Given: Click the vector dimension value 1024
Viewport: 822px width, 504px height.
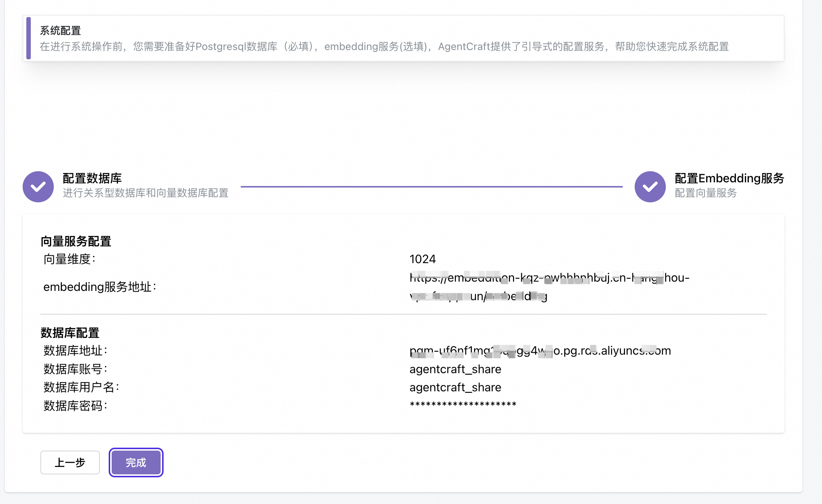Looking at the screenshot, I should [x=422, y=259].
